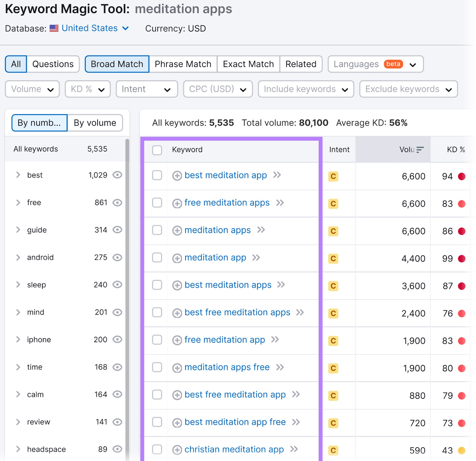Image resolution: width=476 pixels, height=461 pixels.
Task: Open the Exclude keywords dropdown
Action: point(408,89)
